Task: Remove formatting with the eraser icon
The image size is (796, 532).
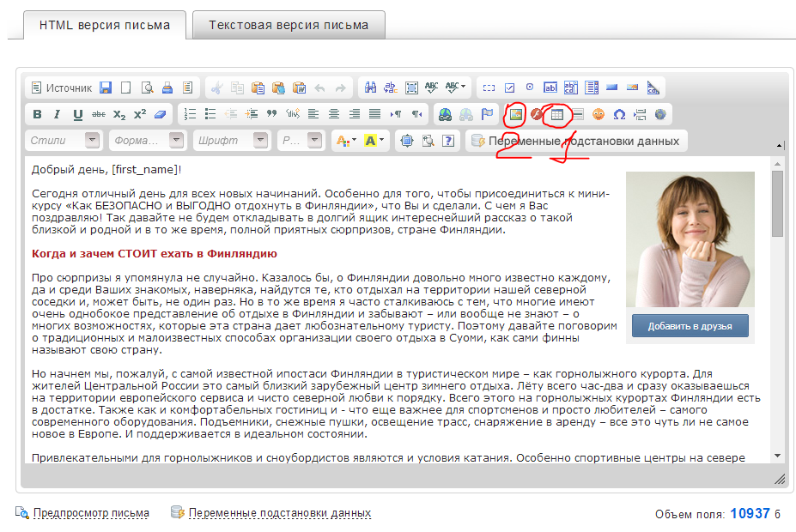Action: (160, 114)
